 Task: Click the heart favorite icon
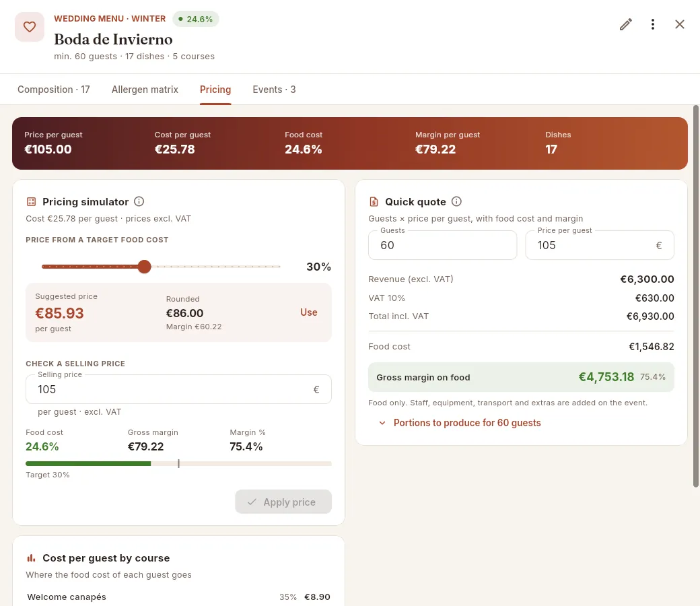coord(30,27)
